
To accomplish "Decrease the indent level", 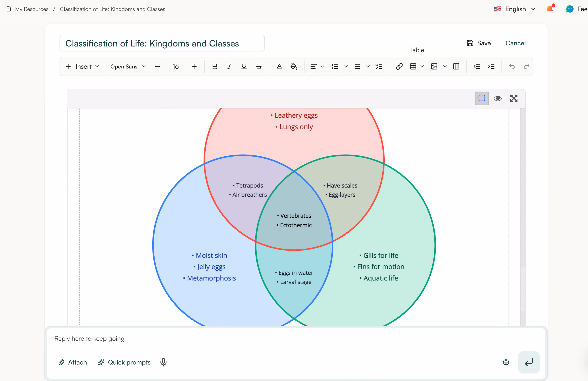I will coord(476,66).
